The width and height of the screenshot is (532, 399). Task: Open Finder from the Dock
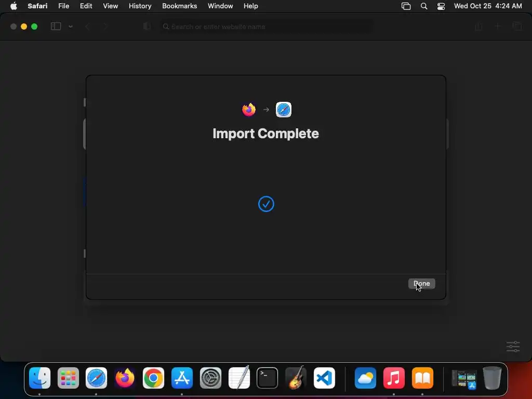pos(39,378)
